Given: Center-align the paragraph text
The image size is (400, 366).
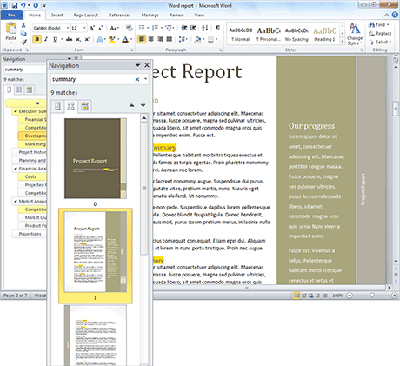Looking at the screenshot, I should point(151,39).
